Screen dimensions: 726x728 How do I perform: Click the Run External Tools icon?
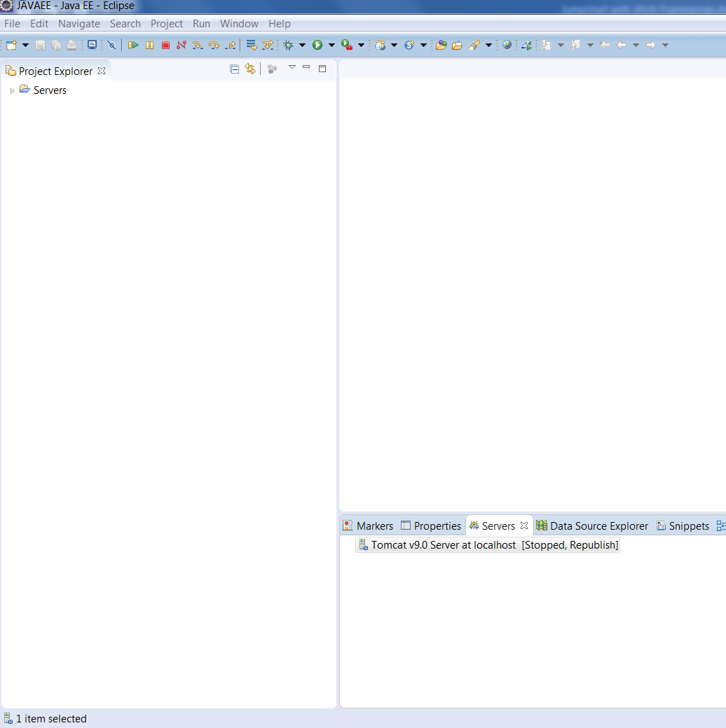[347, 45]
